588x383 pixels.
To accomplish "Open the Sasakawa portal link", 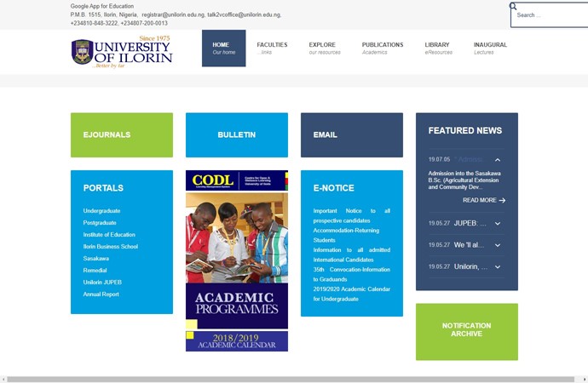I will pos(96,259).
